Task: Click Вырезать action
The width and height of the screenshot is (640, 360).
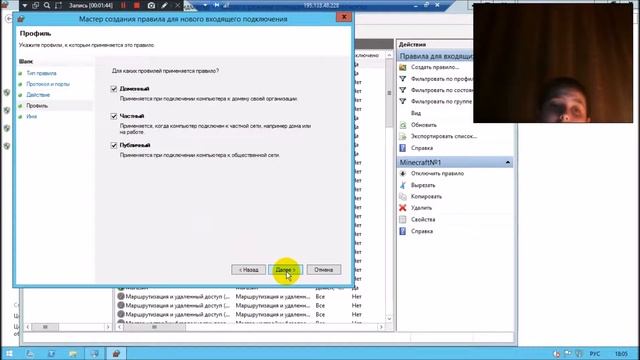Action: 423,185
